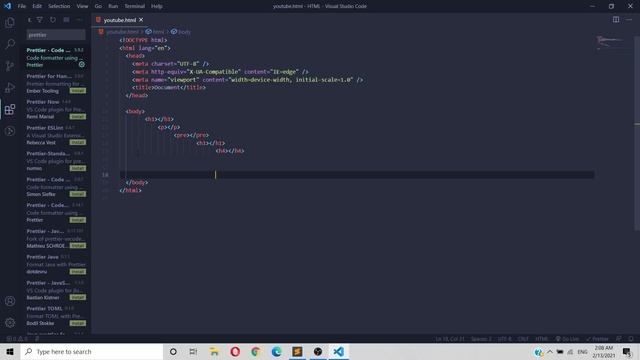Install Prettier TOML by Bodil Stokke

(78, 323)
